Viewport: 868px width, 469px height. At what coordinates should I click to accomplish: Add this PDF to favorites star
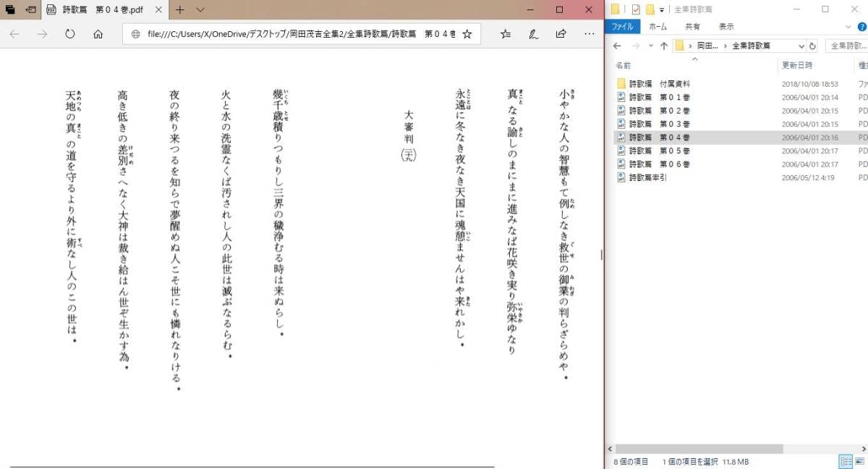coord(467,34)
